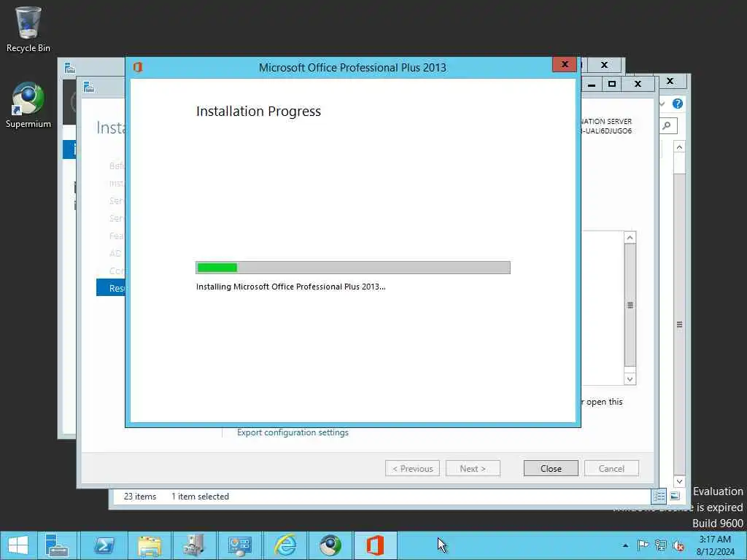This screenshot has width=747, height=560.
Task: Click the server tools taskbar icon
Action: 194,545
